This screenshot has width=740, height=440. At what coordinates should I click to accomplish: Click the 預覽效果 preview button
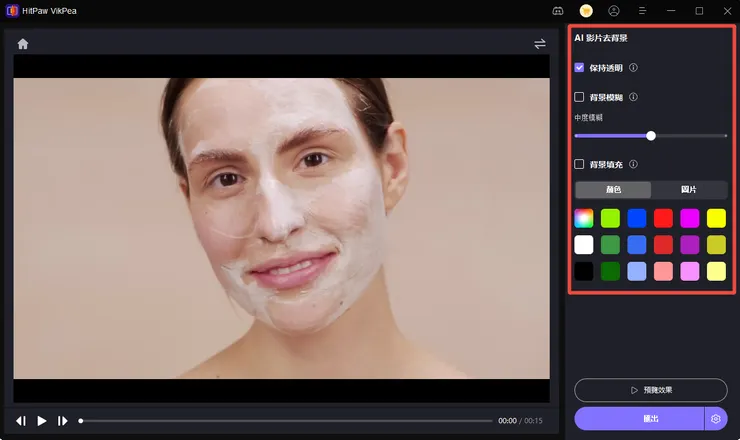click(x=651, y=390)
